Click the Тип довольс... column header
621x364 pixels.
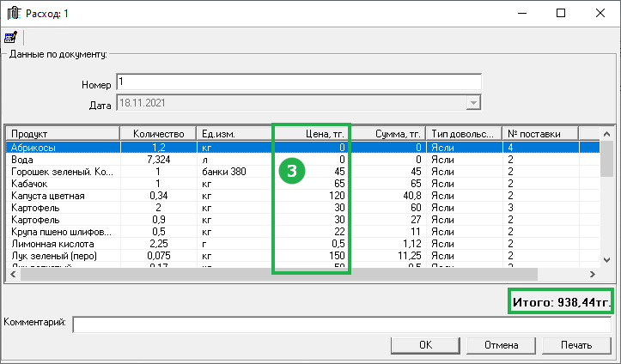pos(464,134)
